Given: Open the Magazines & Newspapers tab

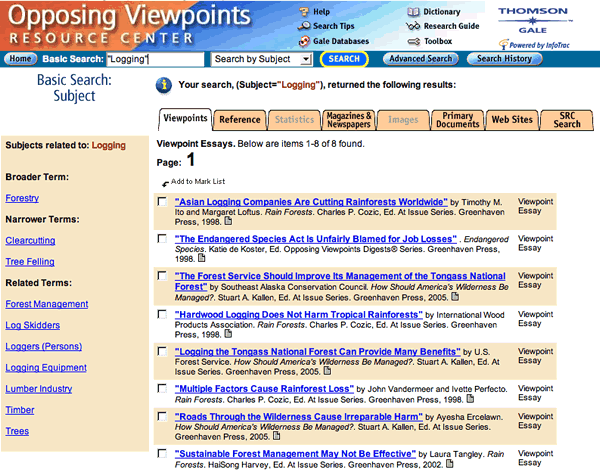Looking at the screenshot, I should coord(349,120).
